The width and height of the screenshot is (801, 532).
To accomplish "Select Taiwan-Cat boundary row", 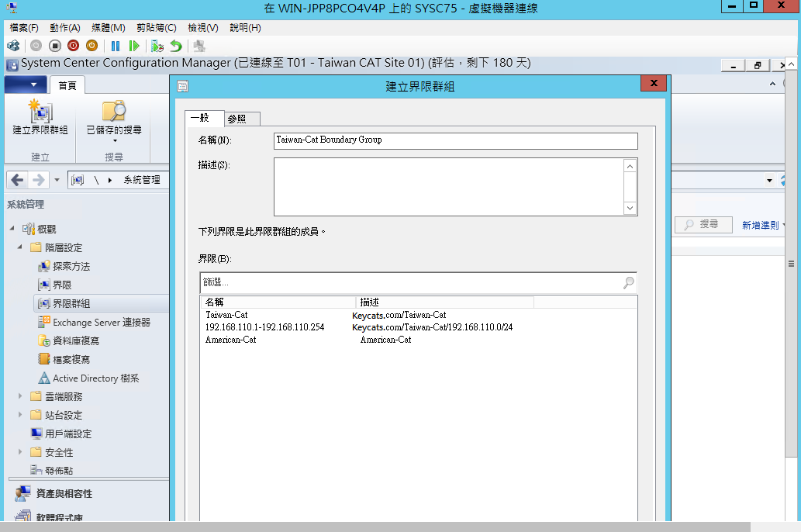I will click(419, 315).
